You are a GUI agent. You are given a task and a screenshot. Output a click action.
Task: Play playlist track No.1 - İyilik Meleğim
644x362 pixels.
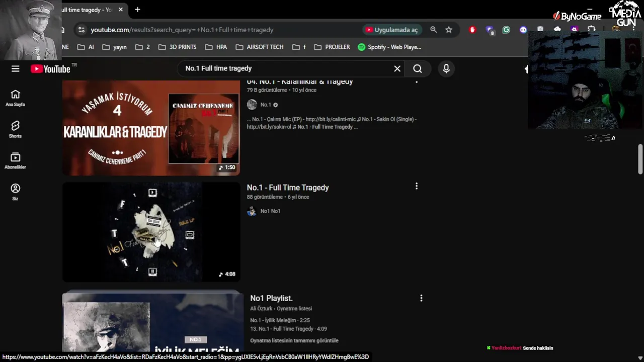pos(280,320)
